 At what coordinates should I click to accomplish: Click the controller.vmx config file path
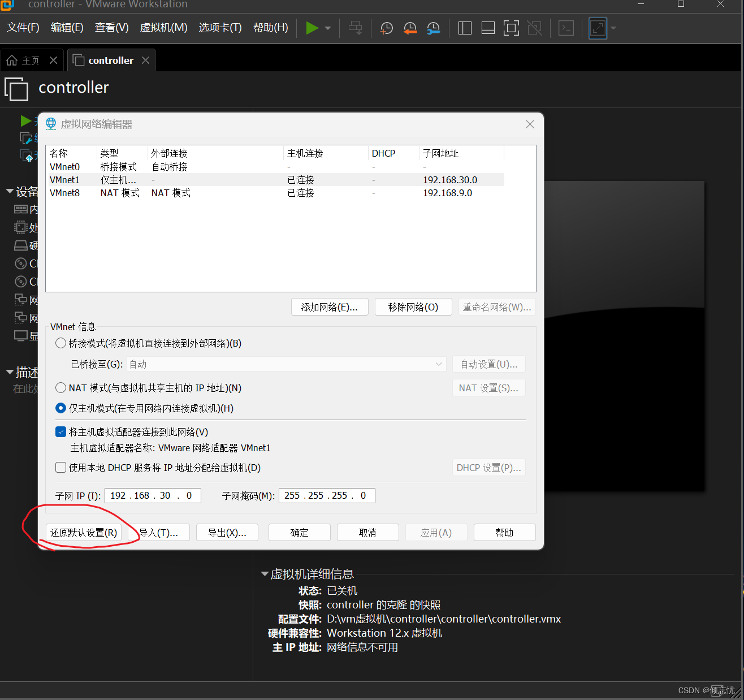coord(444,619)
